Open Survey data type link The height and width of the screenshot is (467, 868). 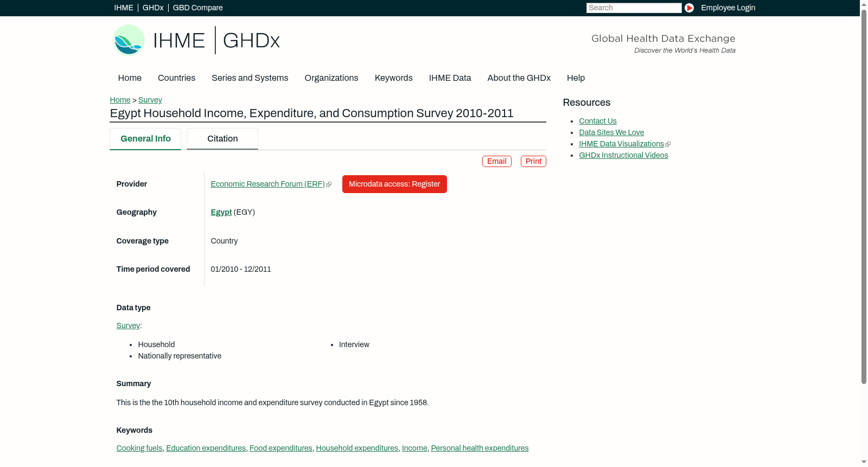pyautogui.click(x=128, y=326)
